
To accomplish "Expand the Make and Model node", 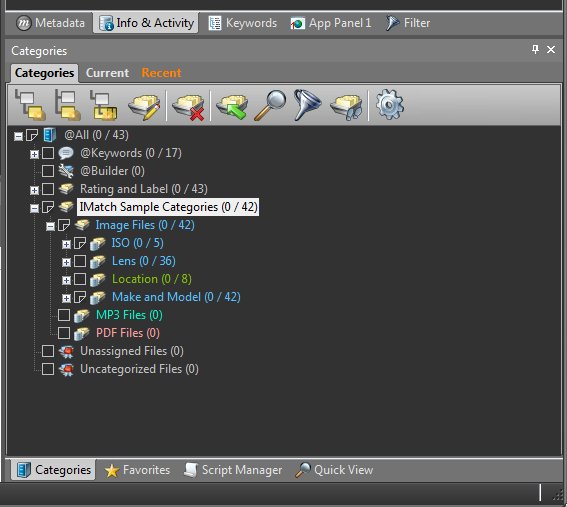I will pyautogui.click(x=66, y=298).
